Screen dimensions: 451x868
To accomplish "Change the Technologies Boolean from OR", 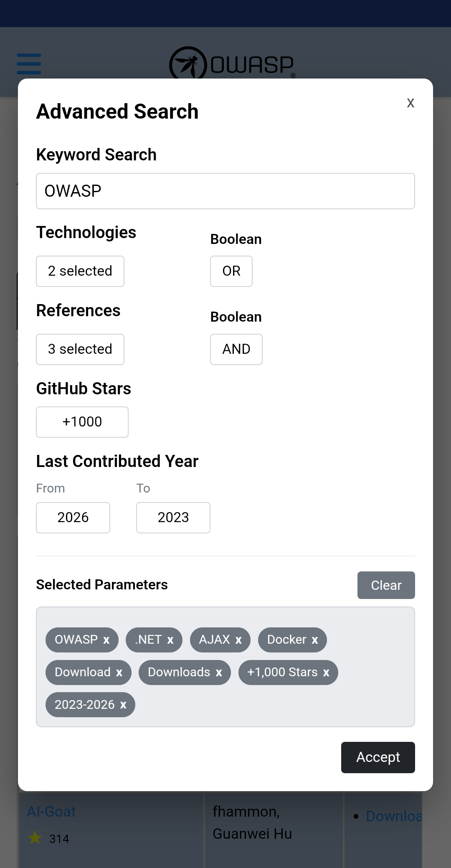I will [231, 271].
